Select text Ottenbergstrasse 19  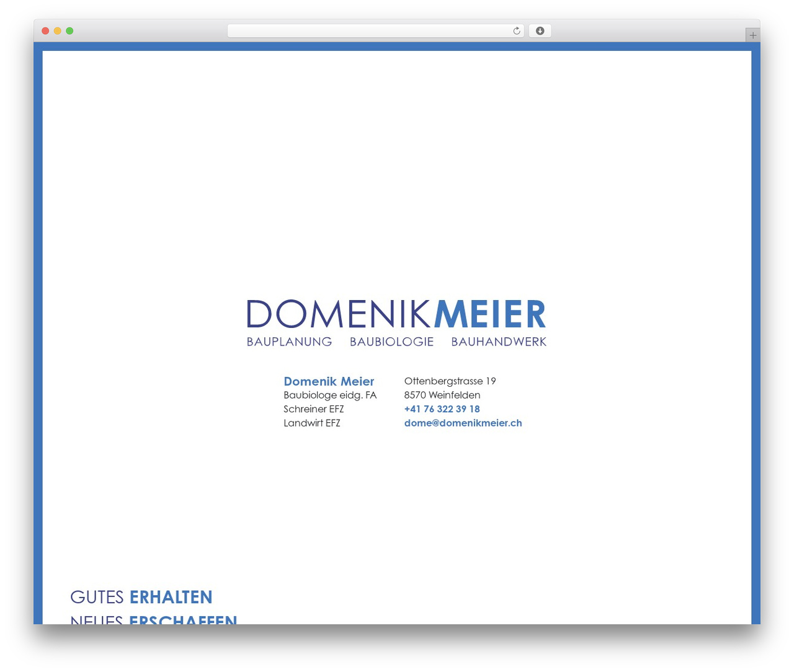[450, 381]
